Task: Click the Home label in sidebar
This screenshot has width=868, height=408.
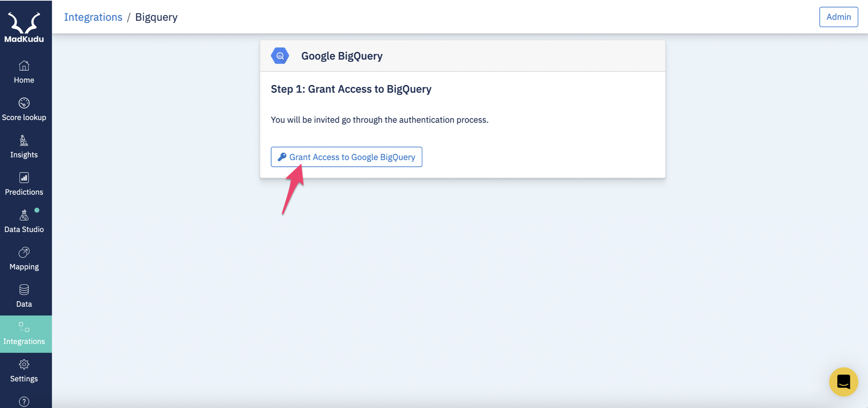Action: (24, 80)
